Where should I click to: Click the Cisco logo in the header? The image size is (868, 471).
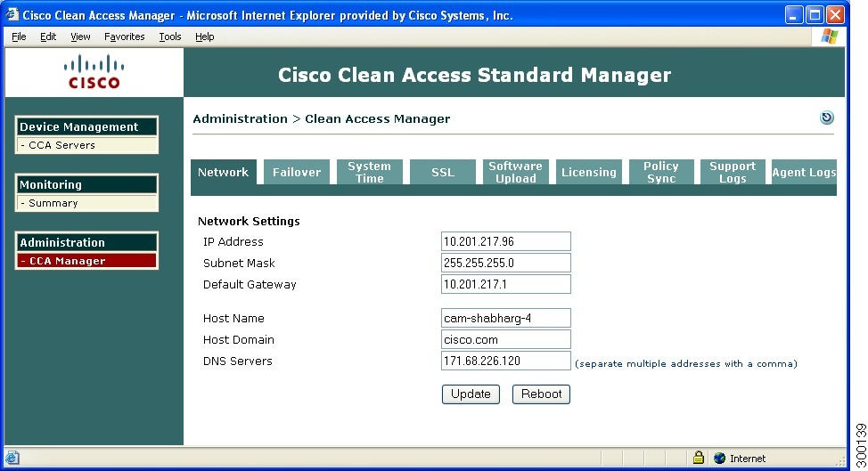(x=94, y=71)
